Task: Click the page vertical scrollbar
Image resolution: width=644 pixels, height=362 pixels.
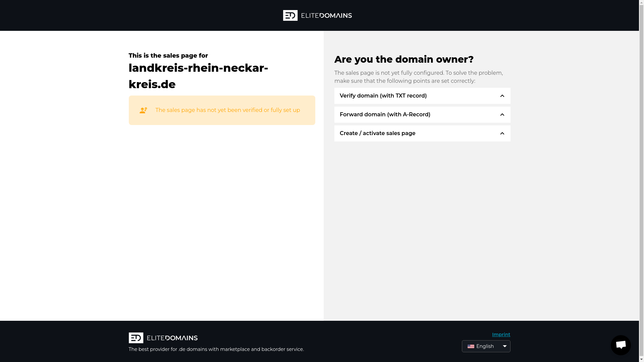Action: pos(641,181)
